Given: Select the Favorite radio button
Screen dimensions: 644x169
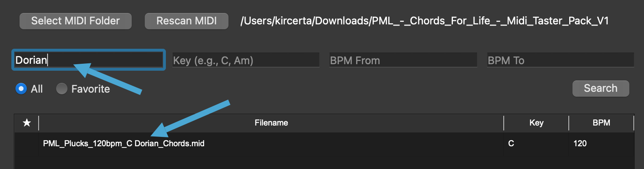Looking at the screenshot, I should tap(62, 89).
